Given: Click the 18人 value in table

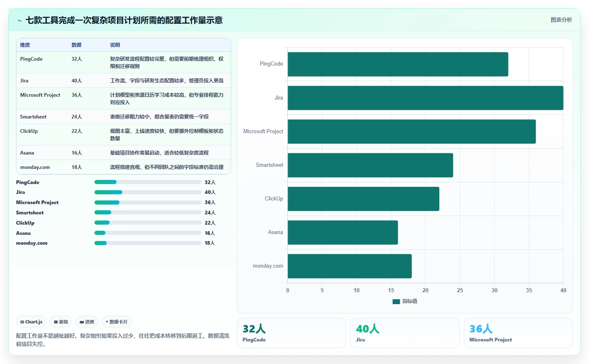Looking at the screenshot, I should [x=77, y=167].
